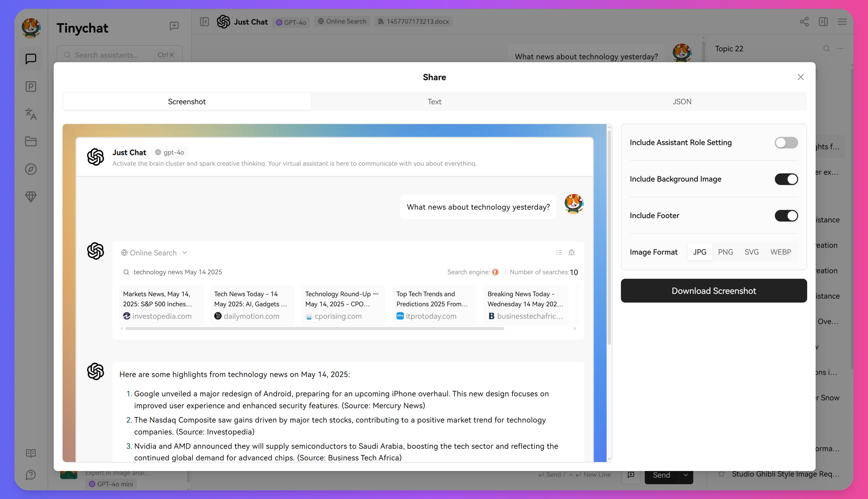Open the Translate icon in sidebar

(x=31, y=114)
